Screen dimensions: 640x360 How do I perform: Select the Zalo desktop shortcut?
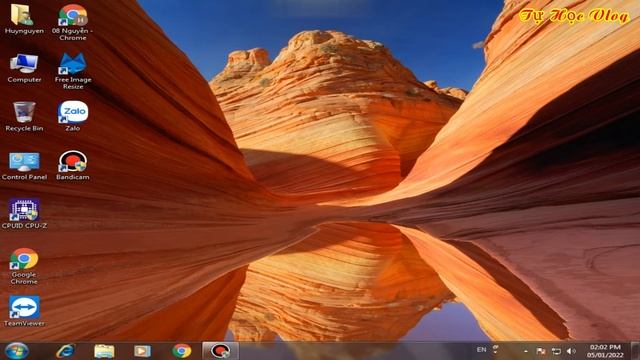click(73, 116)
